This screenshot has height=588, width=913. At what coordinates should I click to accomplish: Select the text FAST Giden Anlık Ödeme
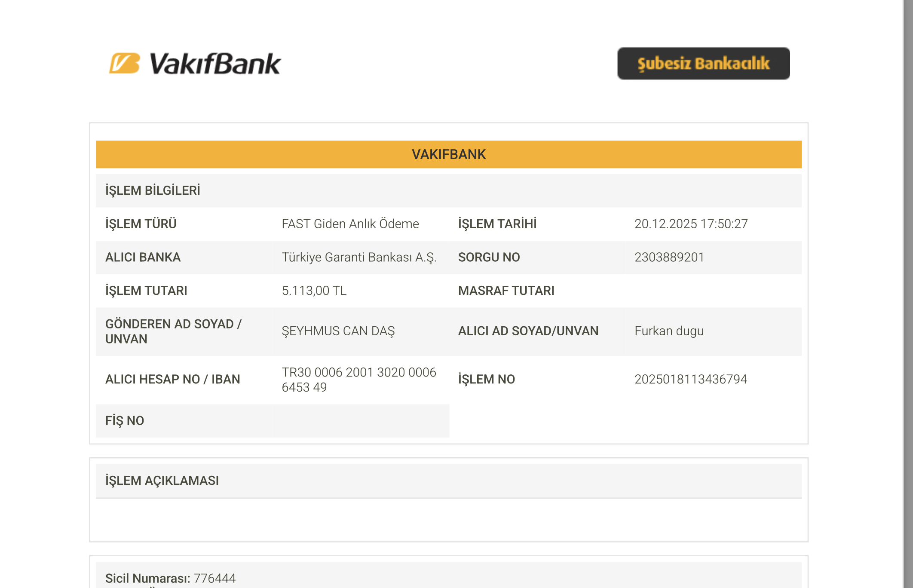point(350,224)
